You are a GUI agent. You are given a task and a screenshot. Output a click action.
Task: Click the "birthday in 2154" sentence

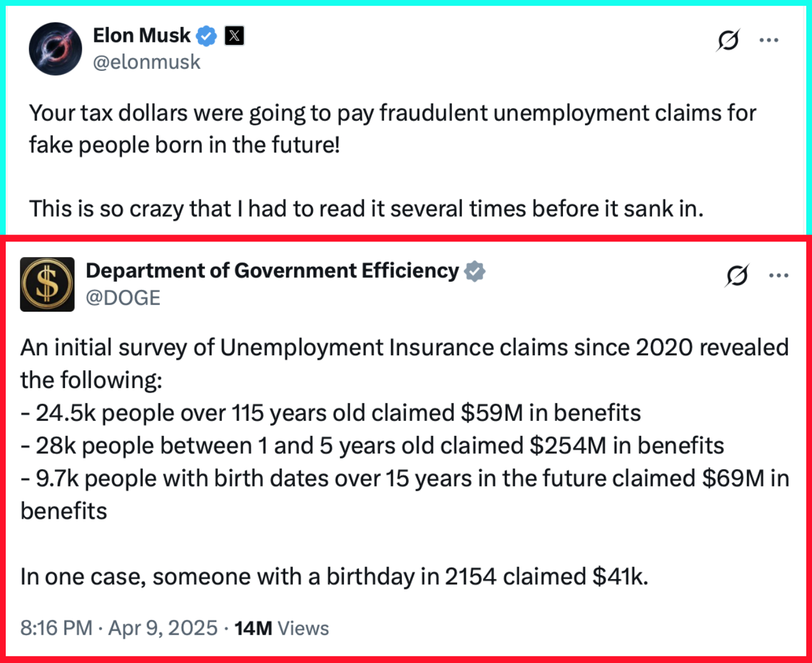coord(334,577)
